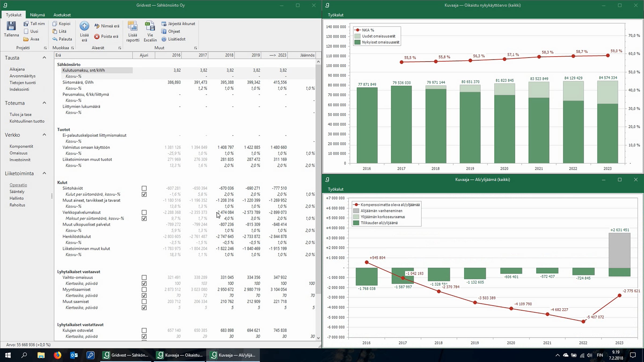Click the Poista erä delete icon

point(97,36)
